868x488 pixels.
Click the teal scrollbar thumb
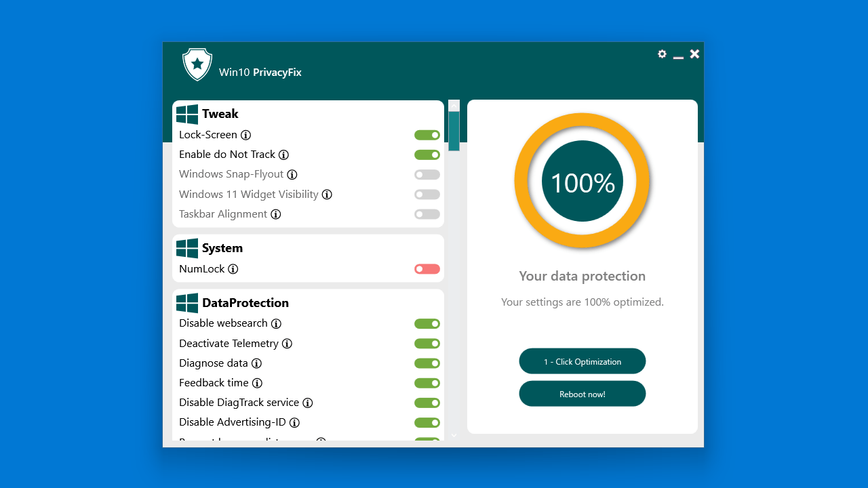(454, 131)
